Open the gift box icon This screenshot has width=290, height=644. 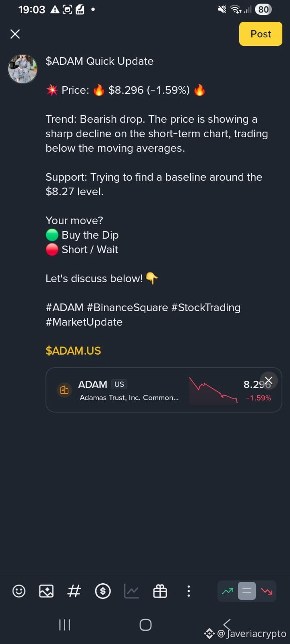pos(160,591)
